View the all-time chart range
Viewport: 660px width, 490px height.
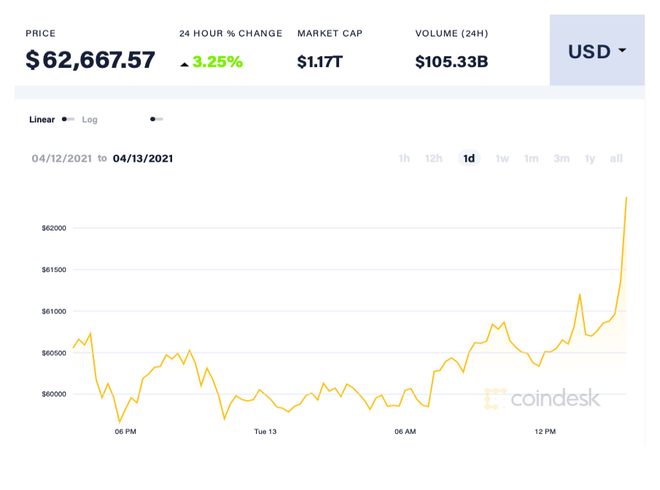[x=616, y=158]
